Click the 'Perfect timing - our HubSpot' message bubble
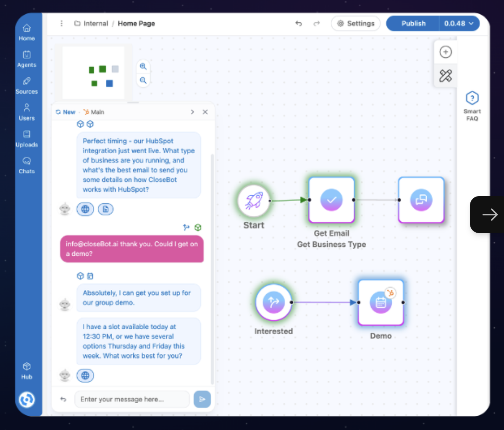 (x=139, y=165)
